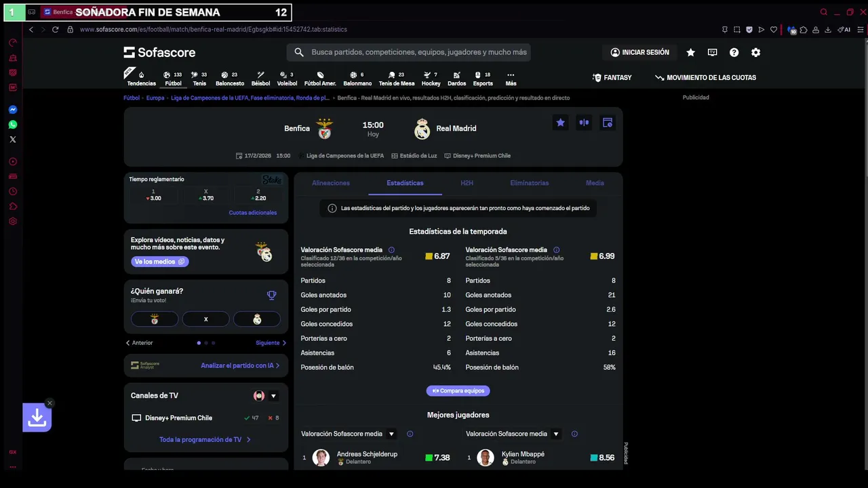Image resolution: width=868 pixels, height=488 pixels.
Task: Click the red cross vote 8 for Disney+
Action: [273, 418]
